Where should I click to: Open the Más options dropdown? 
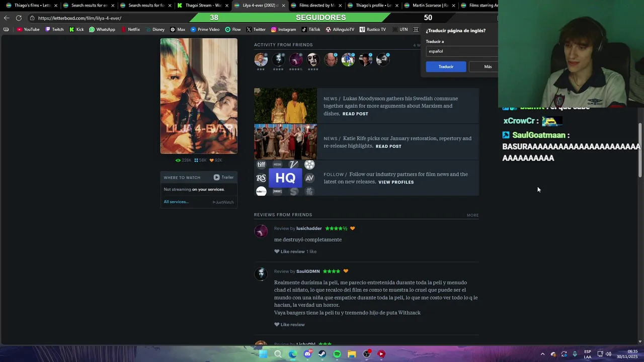tap(485, 67)
